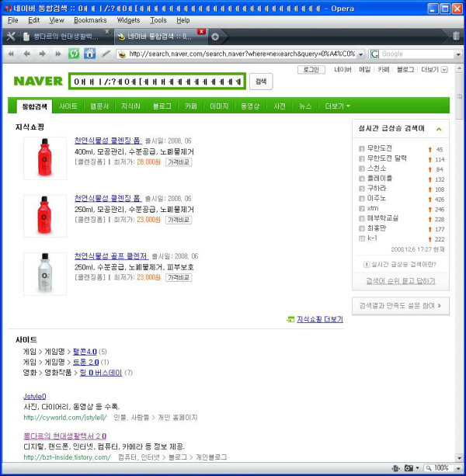Viewport: 466px width, 476px height.
Task: Click the white bottle product thumbnail
Action: click(45, 274)
